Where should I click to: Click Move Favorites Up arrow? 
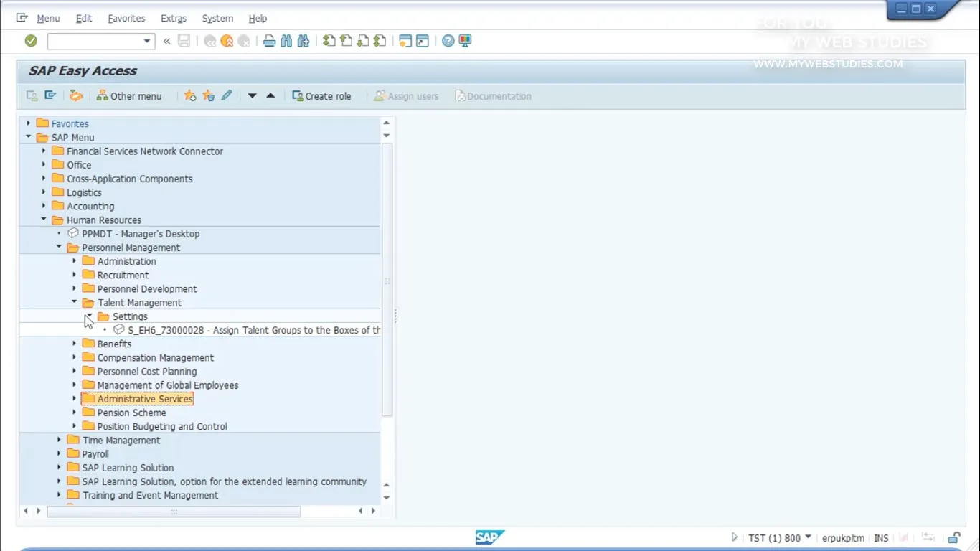point(270,95)
